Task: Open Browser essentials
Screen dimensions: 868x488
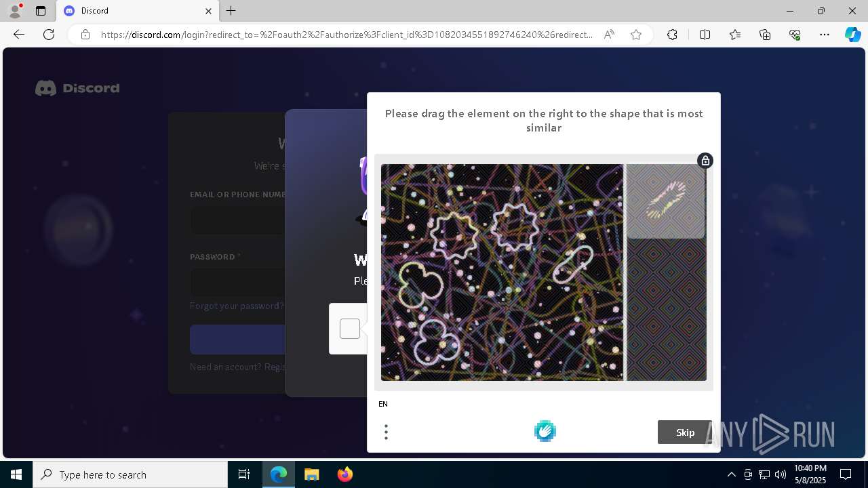Action: (x=795, y=35)
